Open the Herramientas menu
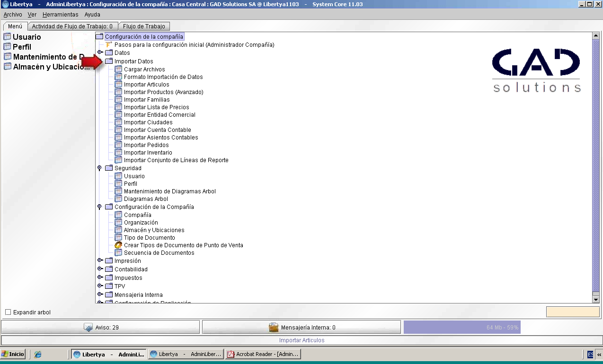This screenshot has height=364, width=603. coord(61,15)
